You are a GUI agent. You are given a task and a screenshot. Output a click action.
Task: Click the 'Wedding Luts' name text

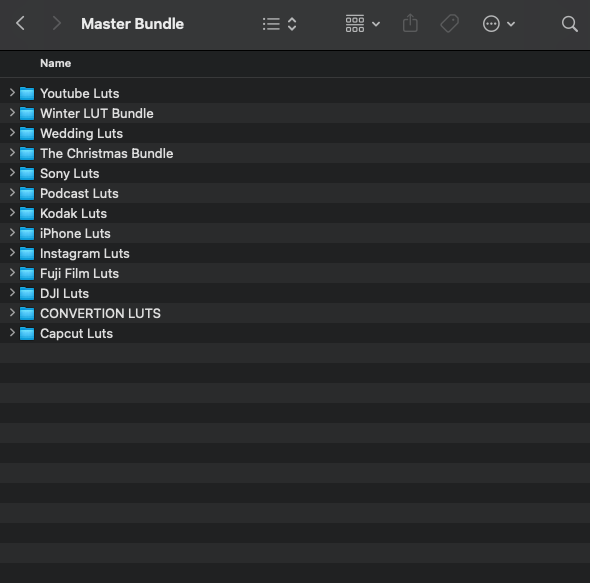point(82,134)
